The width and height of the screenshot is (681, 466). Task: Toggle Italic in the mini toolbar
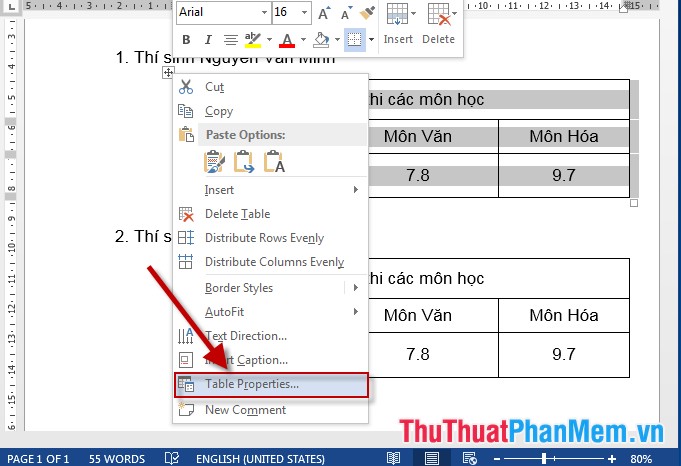[x=207, y=40]
